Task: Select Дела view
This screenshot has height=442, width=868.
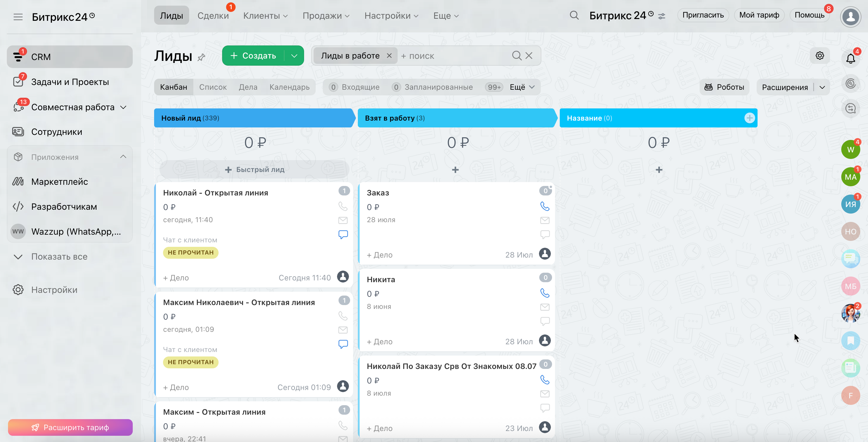Action: point(248,87)
